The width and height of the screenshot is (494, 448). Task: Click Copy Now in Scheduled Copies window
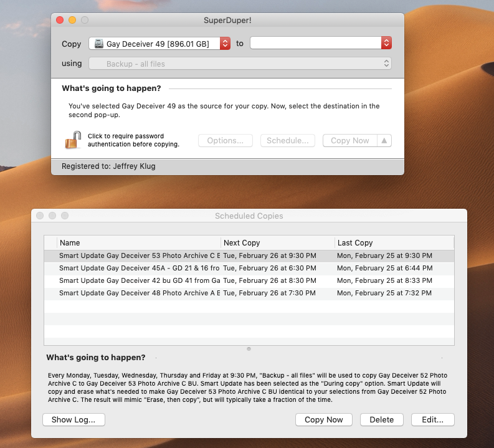pyautogui.click(x=323, y=419)
